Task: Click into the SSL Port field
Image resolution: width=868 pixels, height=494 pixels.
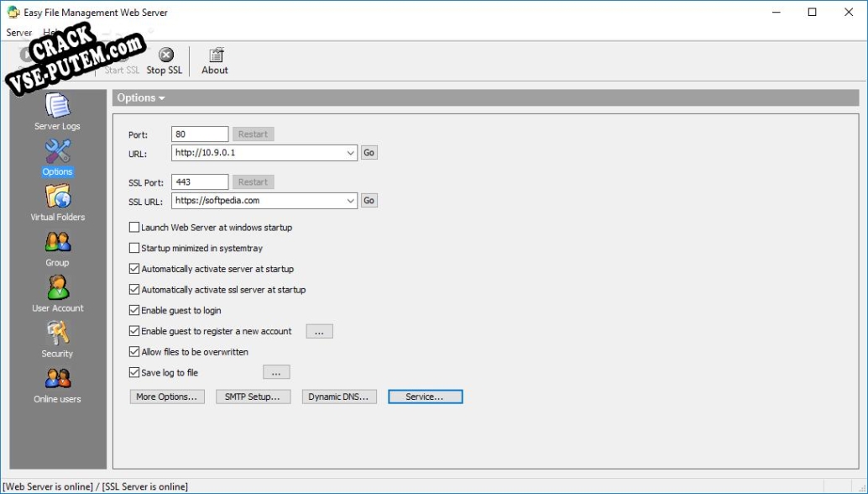Action: point(200,182)
